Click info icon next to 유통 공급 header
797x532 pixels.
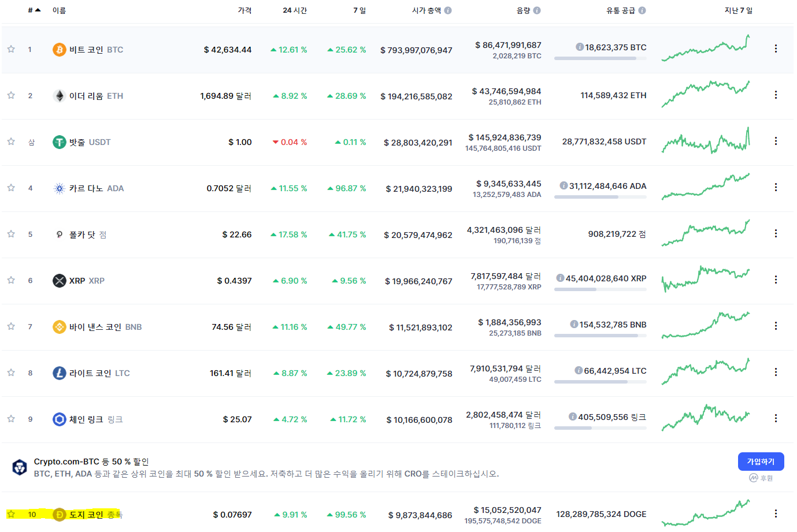point(642,10)
